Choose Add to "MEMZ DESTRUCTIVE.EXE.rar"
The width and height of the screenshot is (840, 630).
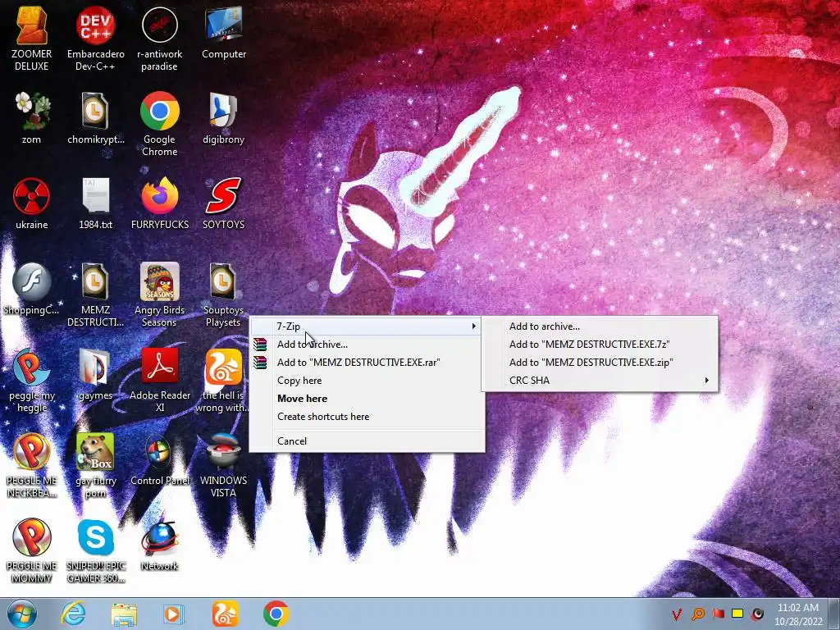(x=367, y=363)
